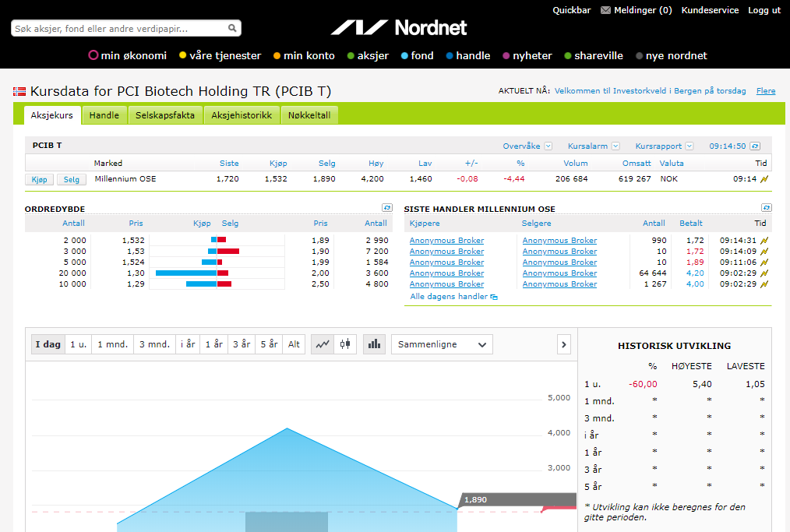Screen dimensions: 790x532
Task: Open the nyheter menu
Action: tap(533, 55)
